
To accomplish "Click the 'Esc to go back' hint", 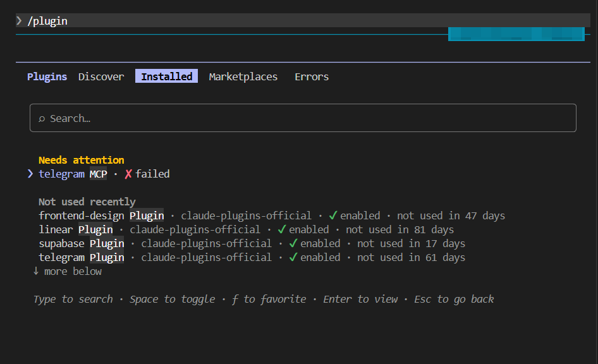I will pos(454,299).
